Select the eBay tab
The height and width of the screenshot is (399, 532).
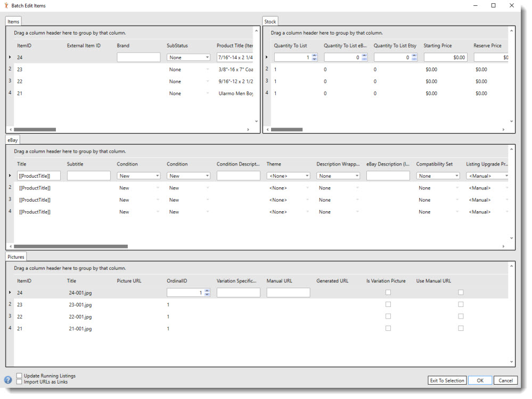[x=12, y=139]
